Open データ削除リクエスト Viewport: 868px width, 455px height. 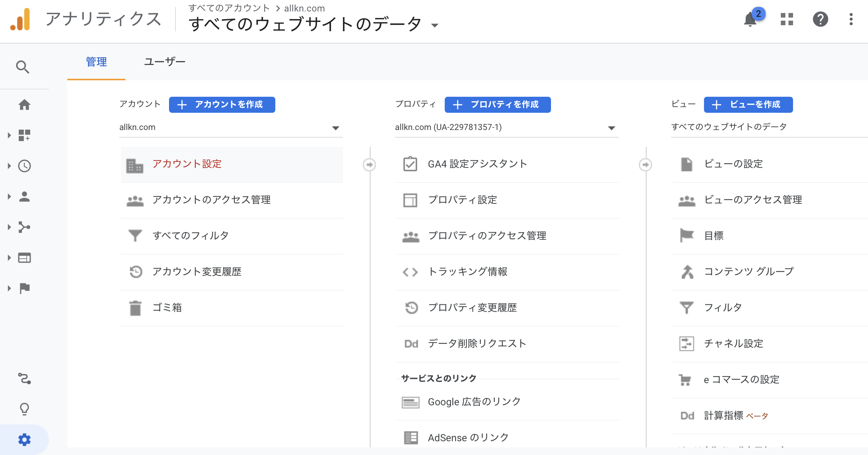[x=507, y=344]
